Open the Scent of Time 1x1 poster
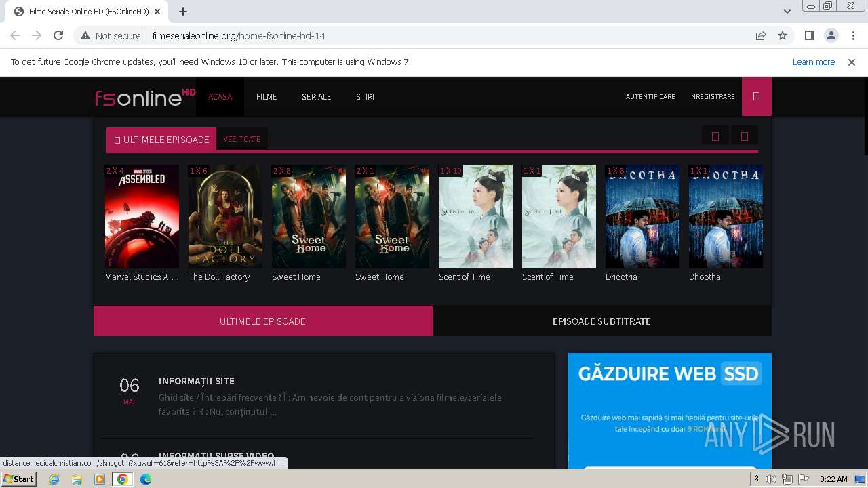Image resolution: width=868 pixels, height=488 pixels. [x=559, y=216]
